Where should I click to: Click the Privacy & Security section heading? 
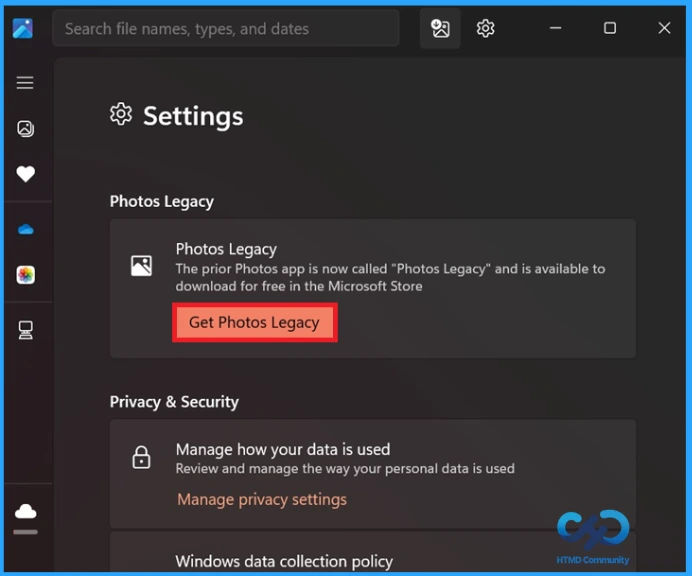click(174, 402)
